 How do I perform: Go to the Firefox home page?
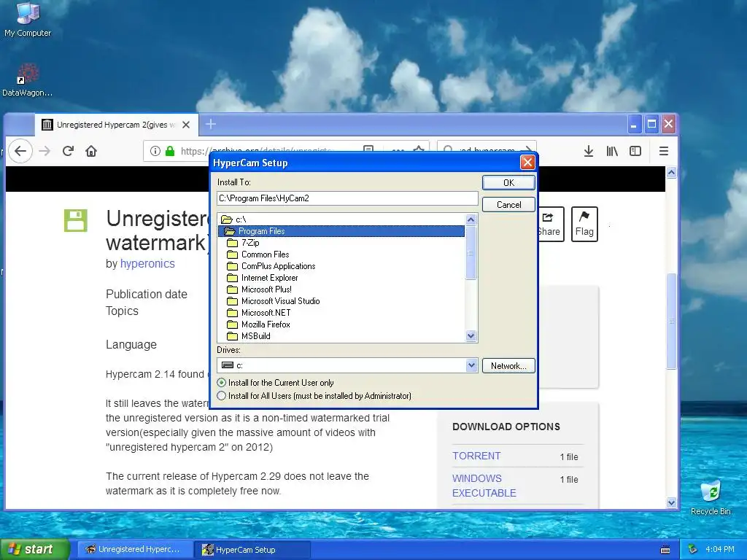(91, 152)
